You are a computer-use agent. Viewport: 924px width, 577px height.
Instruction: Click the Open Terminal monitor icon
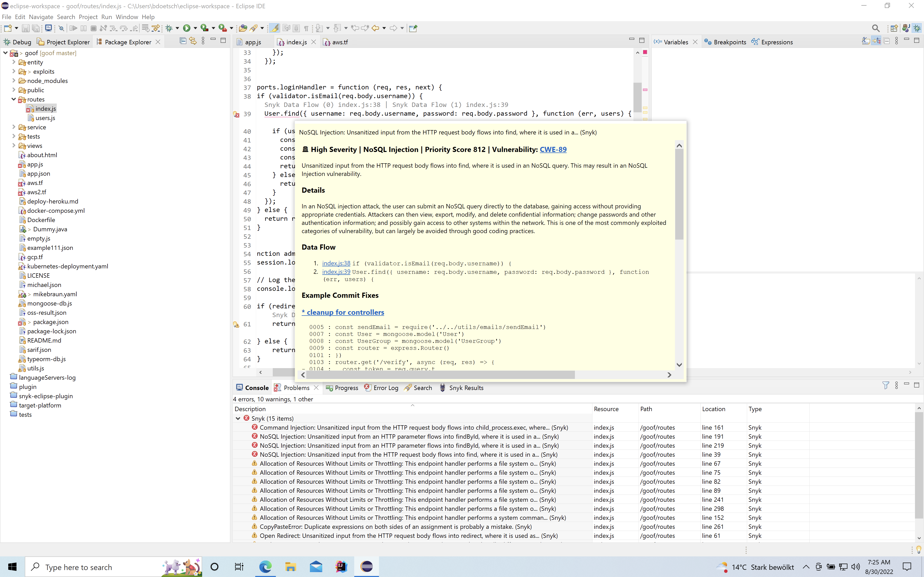(x=48, y=28)
